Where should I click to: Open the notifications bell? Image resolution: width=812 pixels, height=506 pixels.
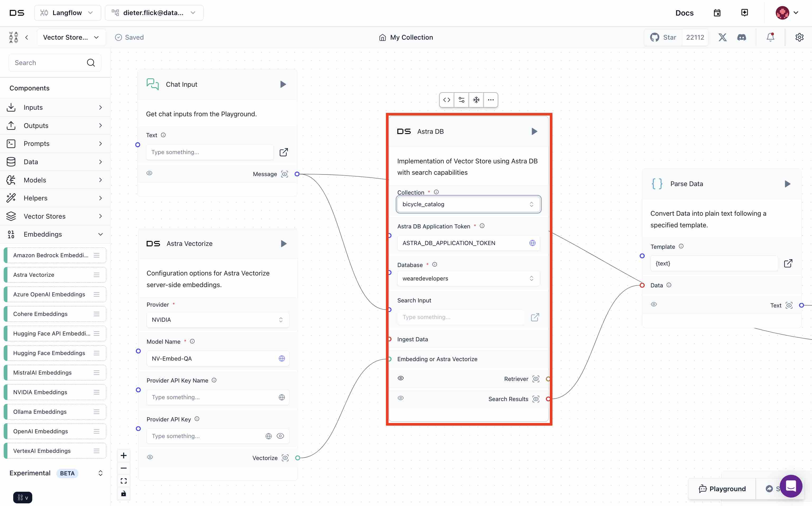point(770,37)
